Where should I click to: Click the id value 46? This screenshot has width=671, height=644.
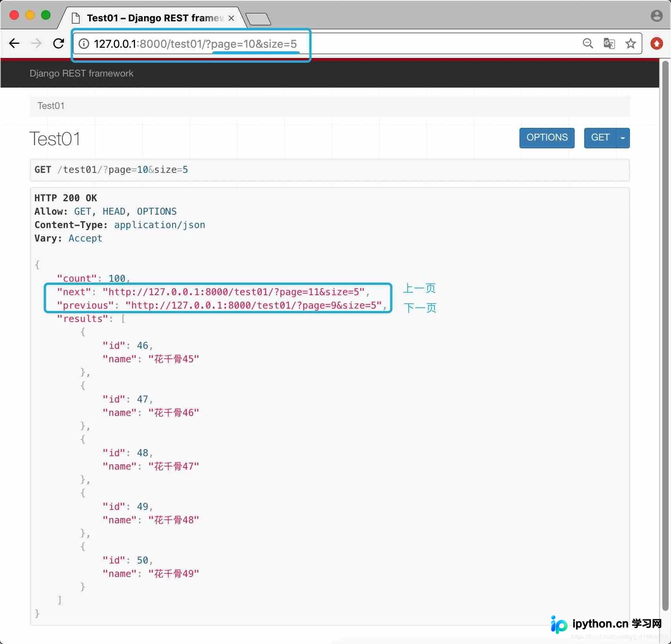click(x=142, y=346)
